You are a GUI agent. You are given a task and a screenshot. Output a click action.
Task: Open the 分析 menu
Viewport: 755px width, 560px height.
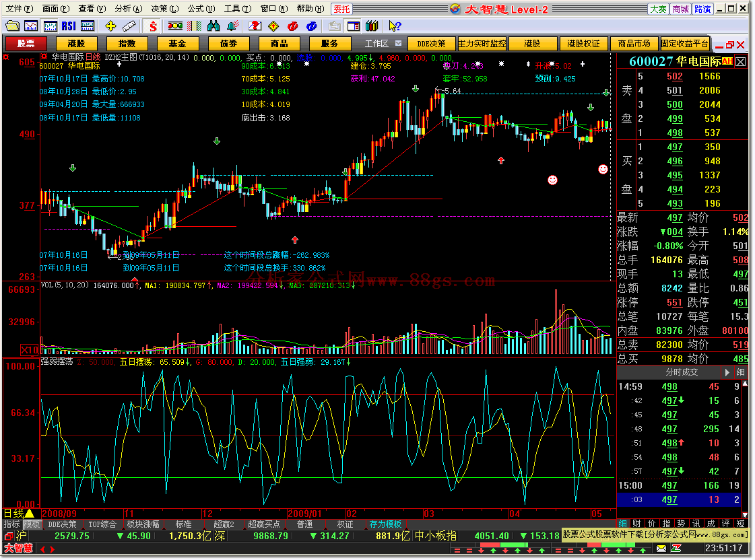[128, 9]
